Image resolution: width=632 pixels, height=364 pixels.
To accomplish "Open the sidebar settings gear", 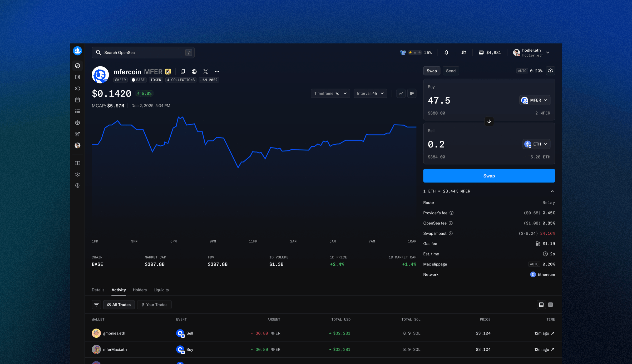I will (x=77, y=174).
